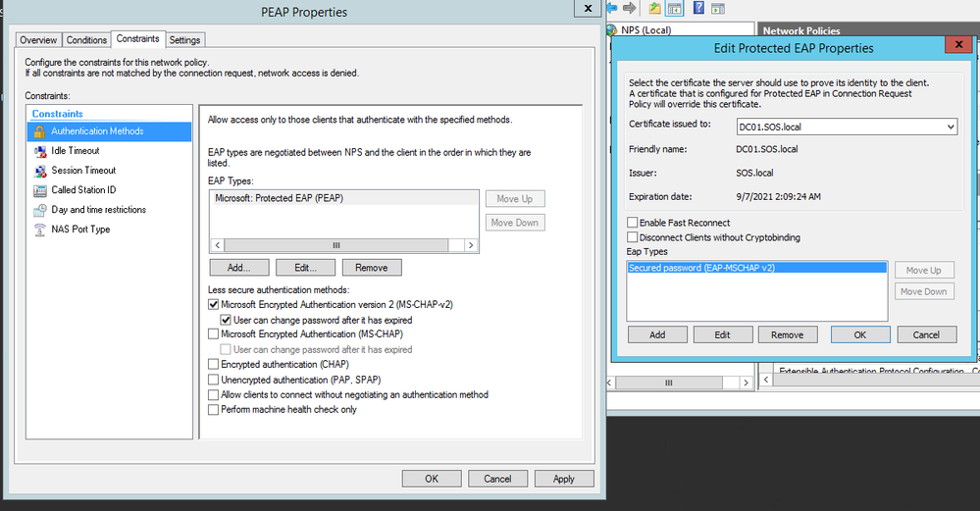Click Cancel in PEAP Properties dialog
The image size is (980, 511).
pyautogui.click(x=497, y=479)
